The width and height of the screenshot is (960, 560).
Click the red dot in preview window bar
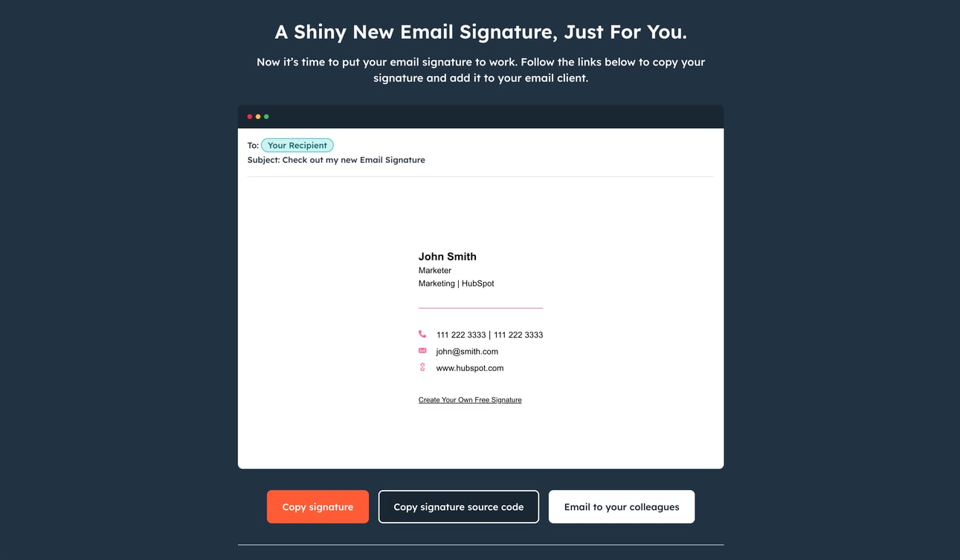(249, 117)
